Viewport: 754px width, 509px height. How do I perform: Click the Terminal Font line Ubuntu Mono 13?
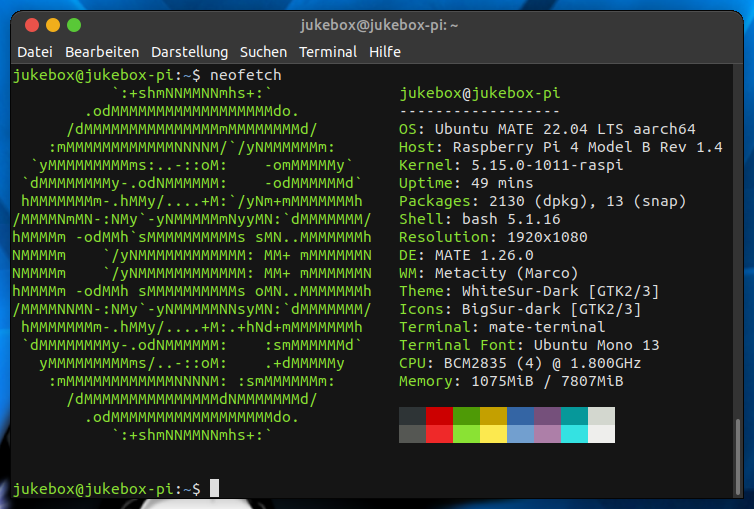[529, 345]
